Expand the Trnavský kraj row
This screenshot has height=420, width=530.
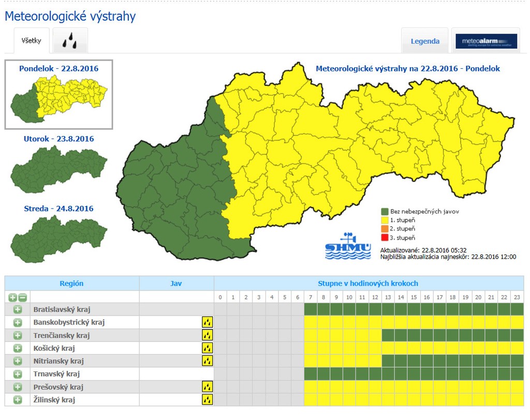18,374
